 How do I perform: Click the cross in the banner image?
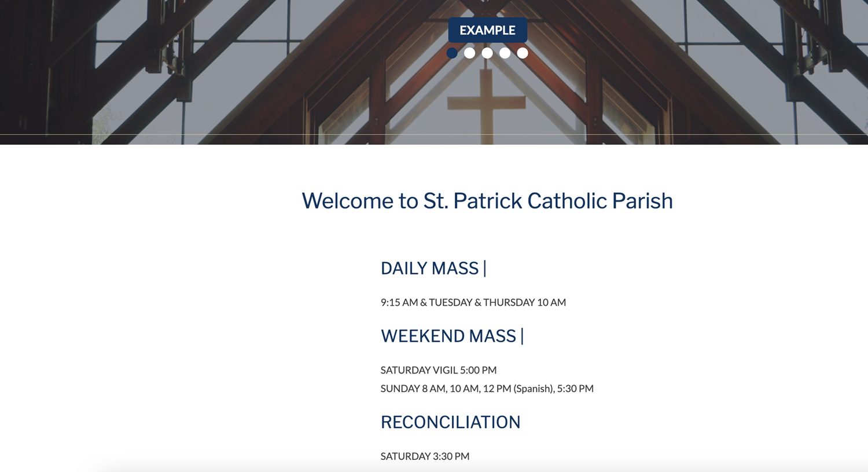pos(487,104)
